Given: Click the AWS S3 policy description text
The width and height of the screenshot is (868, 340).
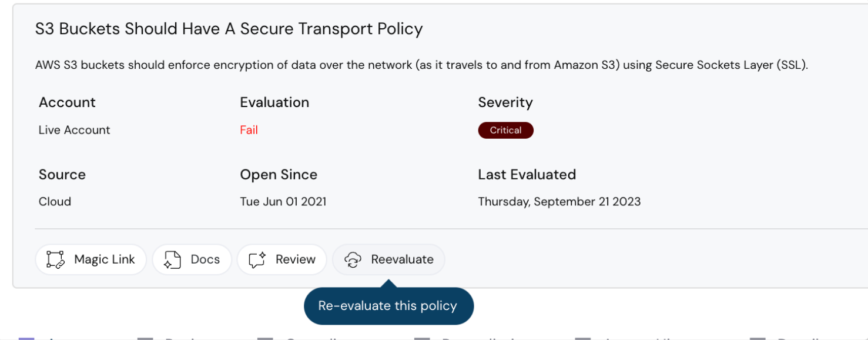Looking at the screenshot, I should point(421,65).
